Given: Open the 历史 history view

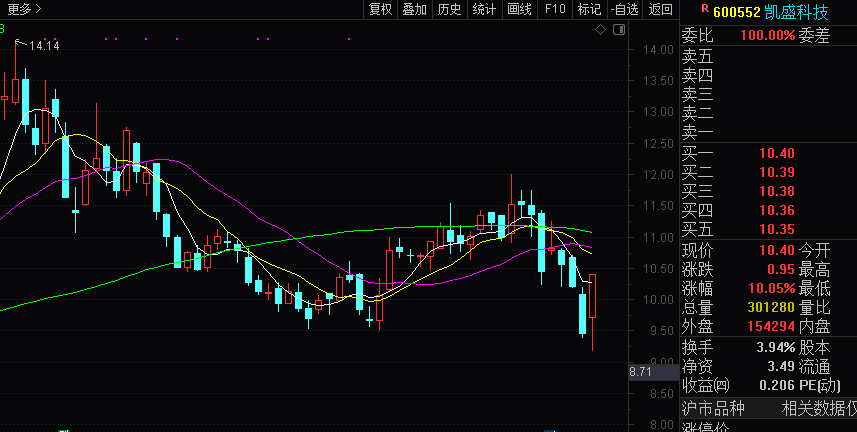Looking at the screenshot, I should click(x=449, y=10).
